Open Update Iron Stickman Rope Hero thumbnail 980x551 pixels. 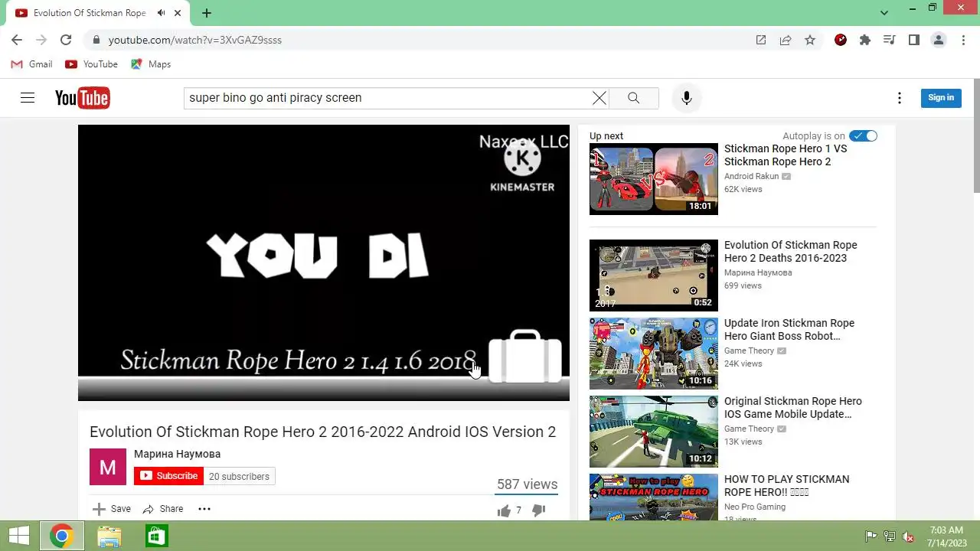tap(654, 354)
